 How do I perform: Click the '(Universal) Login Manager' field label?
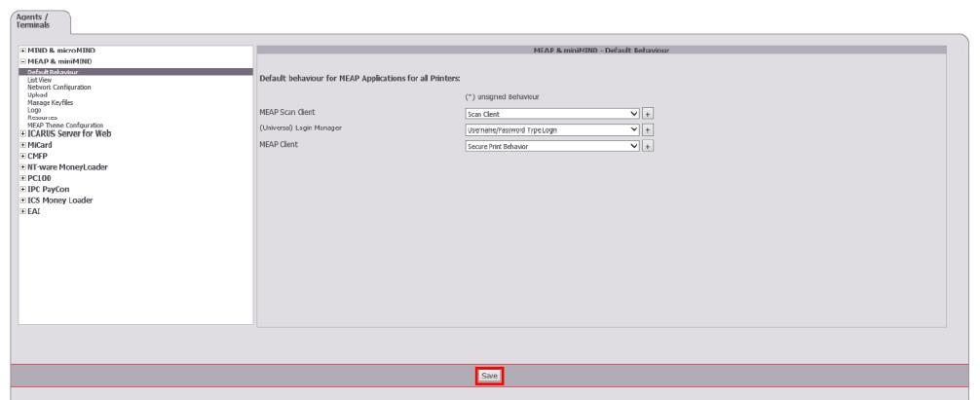(301, 127)
